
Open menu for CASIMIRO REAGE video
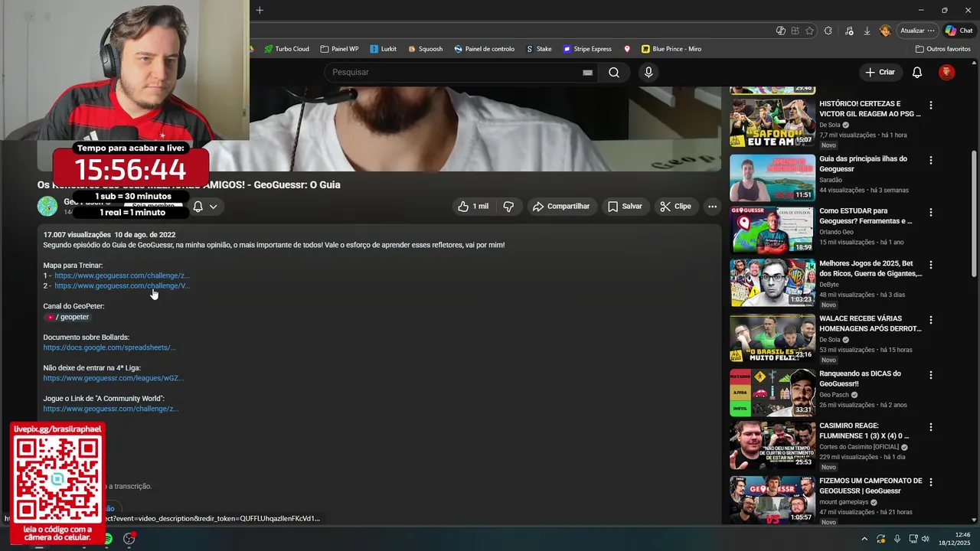tap(931, 427)
